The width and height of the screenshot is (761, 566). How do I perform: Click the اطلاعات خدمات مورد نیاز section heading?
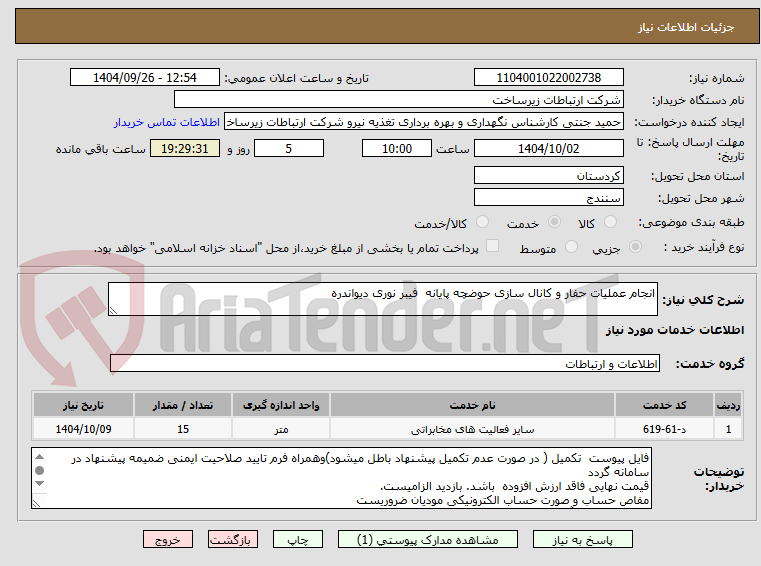[x=675, y=330]
